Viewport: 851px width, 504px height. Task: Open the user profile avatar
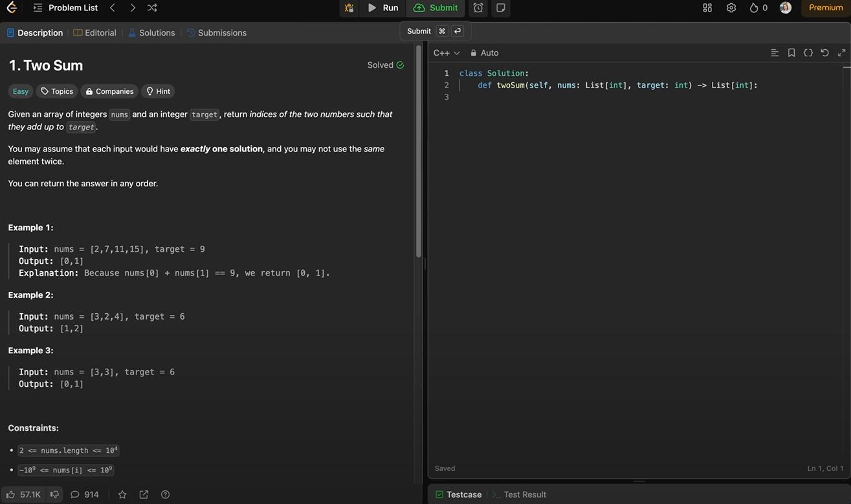[786, 8]
